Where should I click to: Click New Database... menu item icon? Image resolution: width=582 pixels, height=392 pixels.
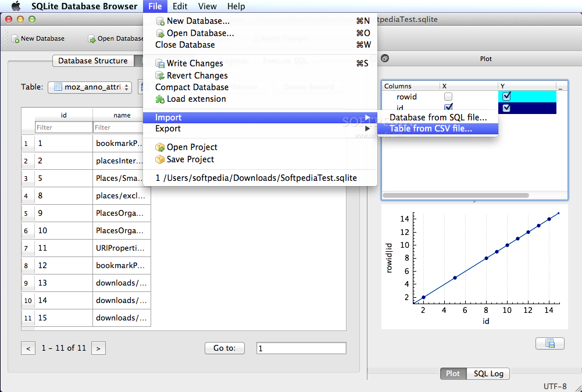(x=160, y=21)
